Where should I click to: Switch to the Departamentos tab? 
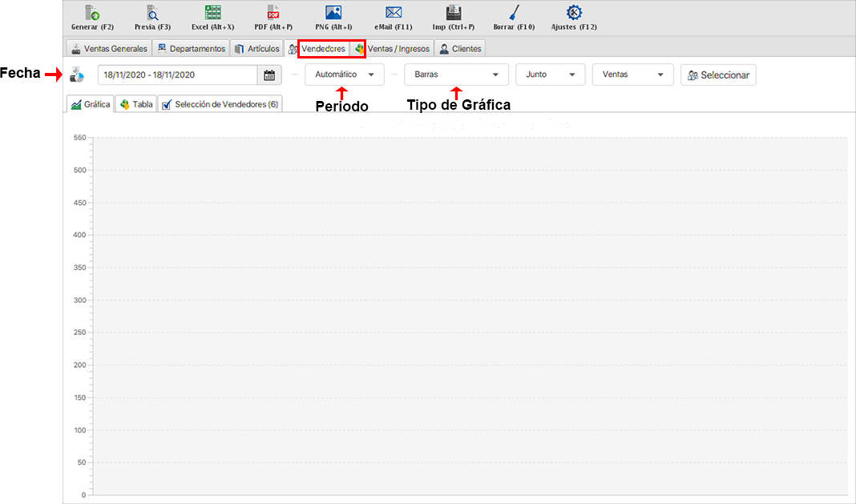pos(191,49)
